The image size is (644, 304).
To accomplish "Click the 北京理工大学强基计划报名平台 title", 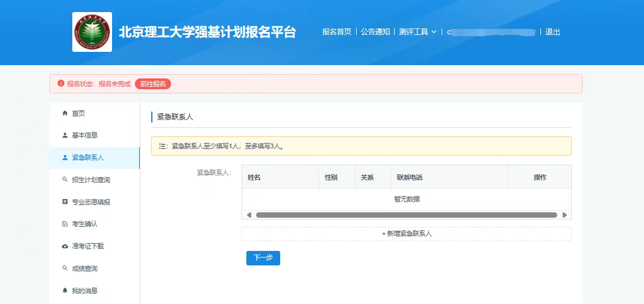I will point(207,32).
